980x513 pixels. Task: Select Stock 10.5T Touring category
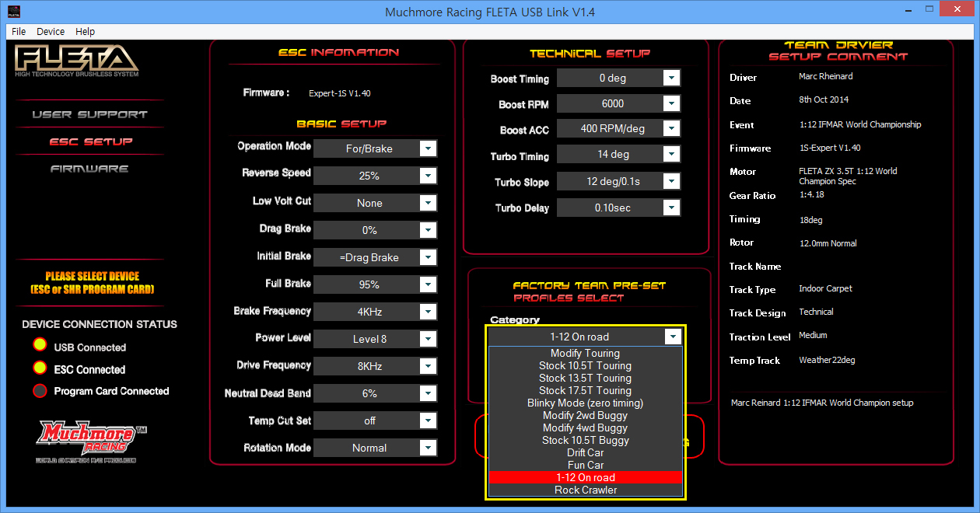[586, 365]
